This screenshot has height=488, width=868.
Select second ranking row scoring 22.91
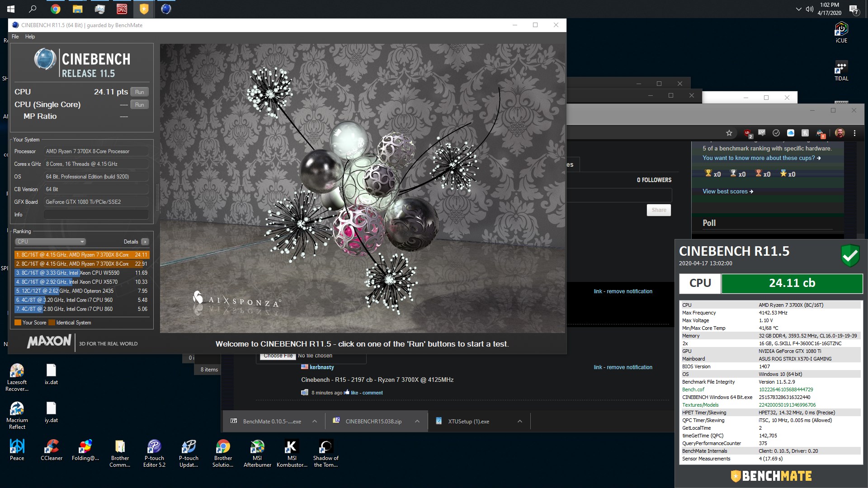(82, 264)
